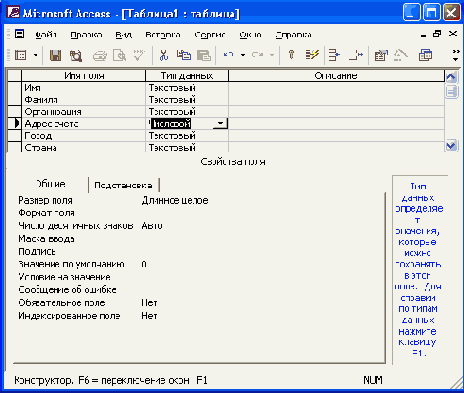Click the Текстовый type in Фамилия row
The image size is (464, 393).
point(187,100)
